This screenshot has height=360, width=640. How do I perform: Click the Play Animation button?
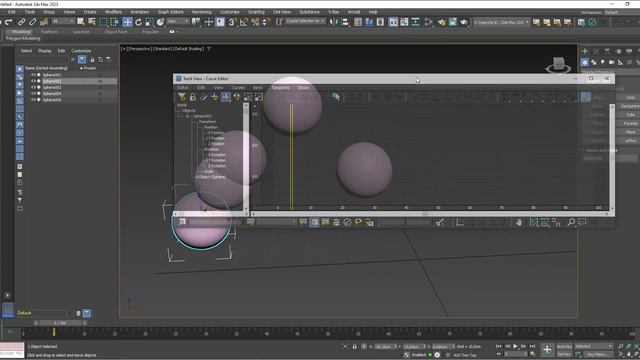coord(516,346)
